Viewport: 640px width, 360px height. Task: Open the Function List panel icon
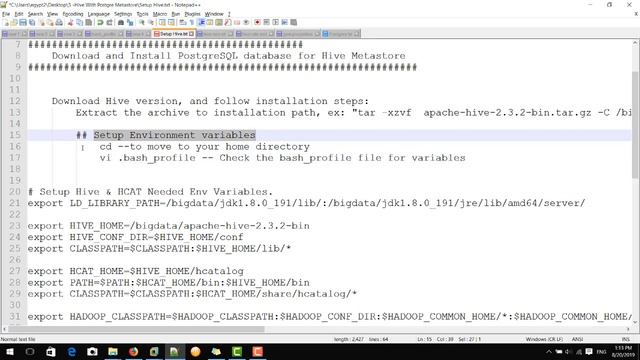(x=228, y=22)
